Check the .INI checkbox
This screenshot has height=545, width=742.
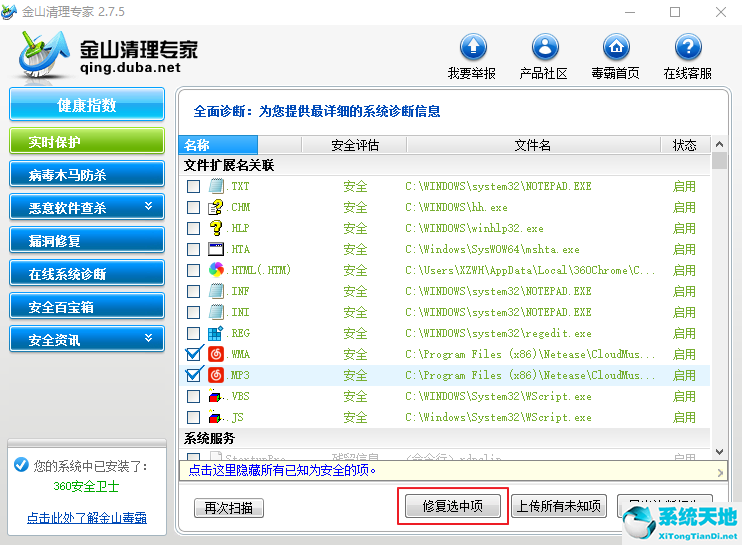pos(193,312)
